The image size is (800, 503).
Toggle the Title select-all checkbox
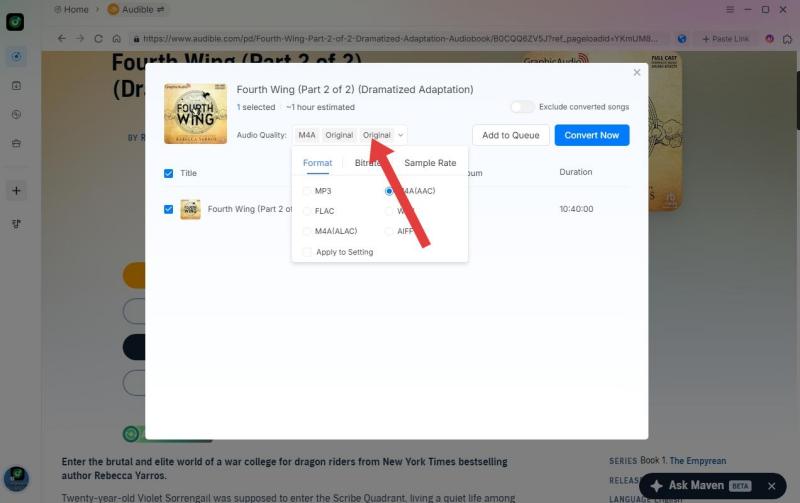coord(168,173)
